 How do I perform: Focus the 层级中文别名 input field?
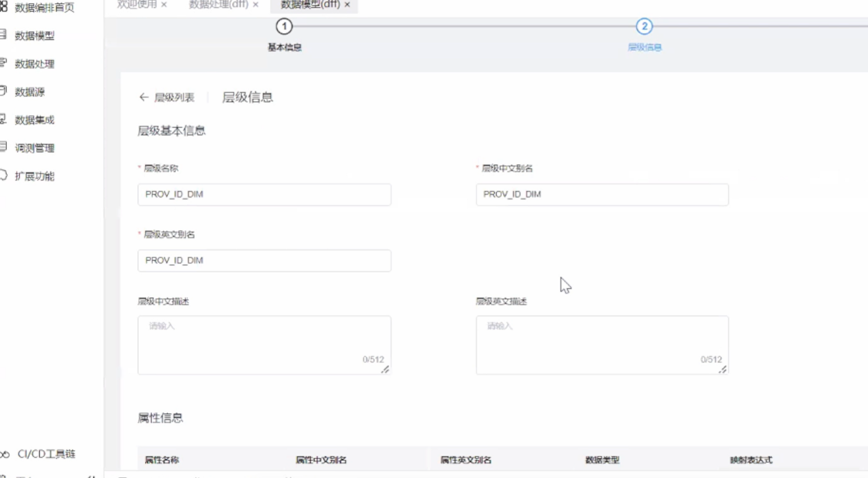(602, 195)
